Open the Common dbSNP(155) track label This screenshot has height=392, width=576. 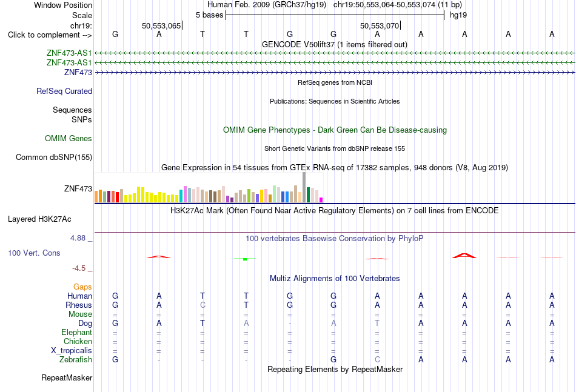(x=54, y=157)
